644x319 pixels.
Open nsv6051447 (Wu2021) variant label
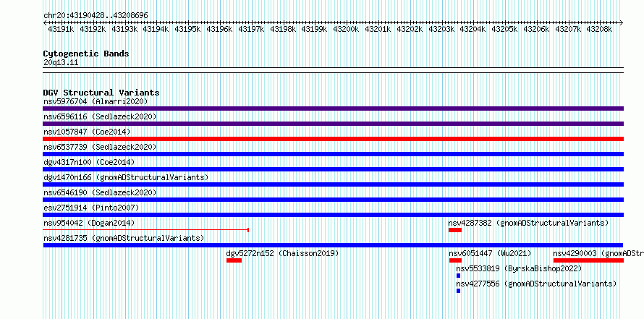(x=490, y=253)
